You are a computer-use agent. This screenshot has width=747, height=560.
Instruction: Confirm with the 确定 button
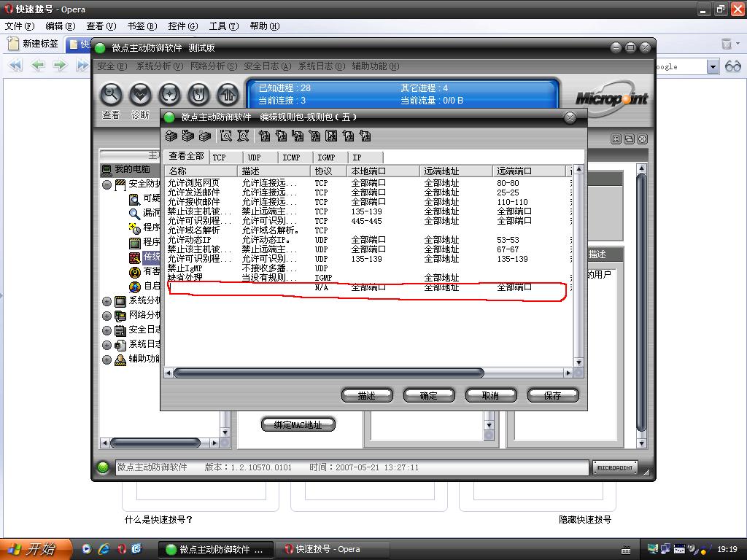429,395
